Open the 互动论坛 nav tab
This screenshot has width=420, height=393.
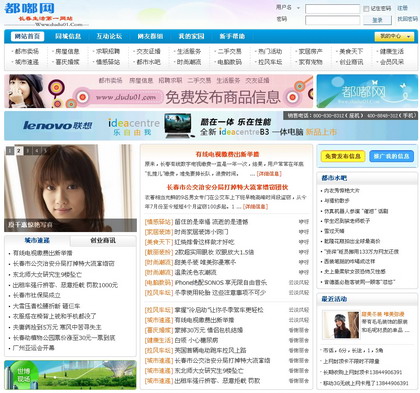pos(109,36)
